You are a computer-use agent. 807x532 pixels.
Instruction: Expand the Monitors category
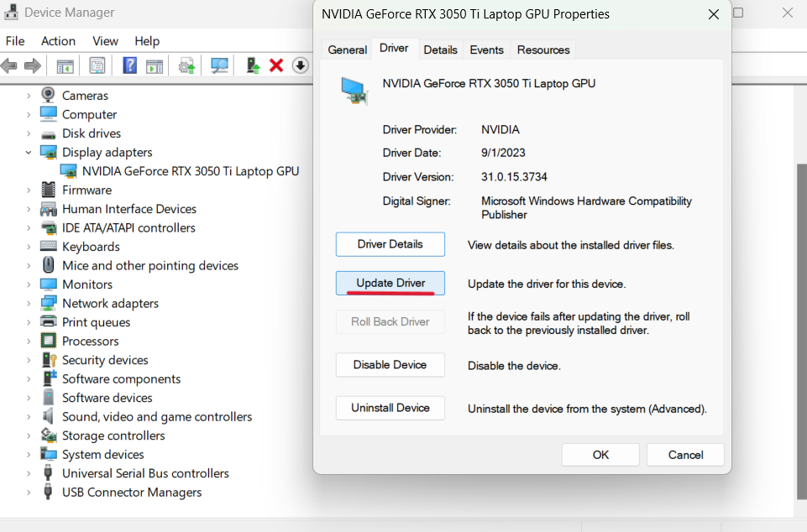coord(29,284)
